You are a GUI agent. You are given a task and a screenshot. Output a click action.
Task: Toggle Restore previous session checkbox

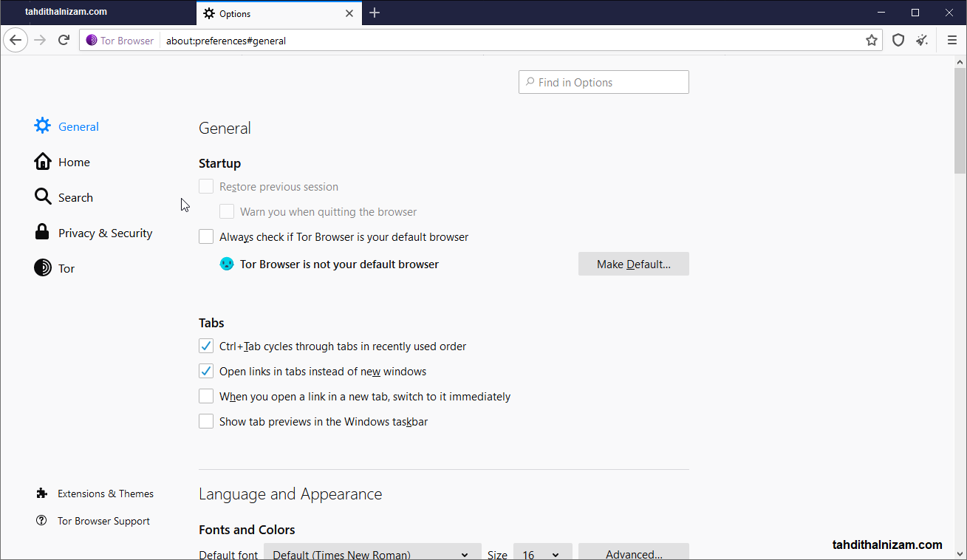(206, 187)
